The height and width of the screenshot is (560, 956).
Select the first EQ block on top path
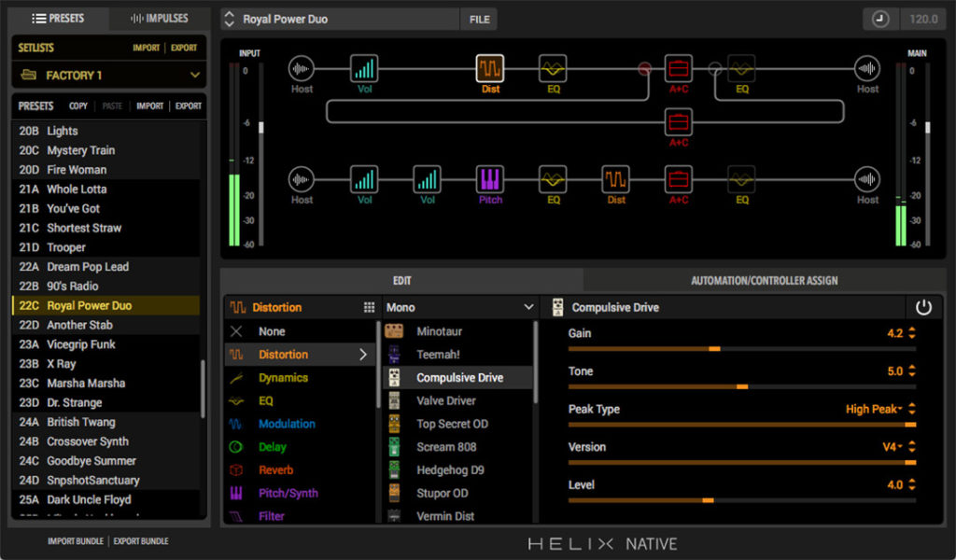click(553, 68)
